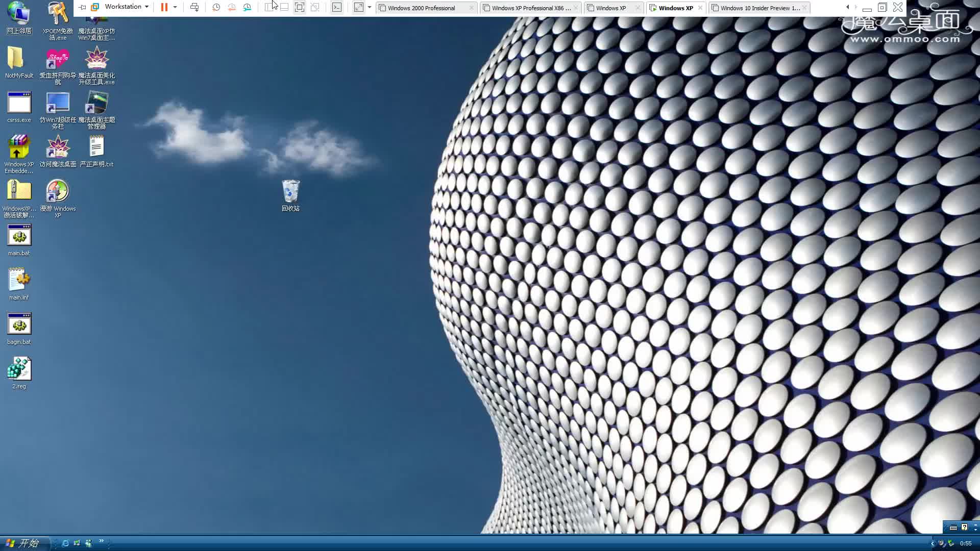This screenshot has height=551, width=980.
Task: Expand the stretch guest dropdown arrow
Action: pos(370,7)
